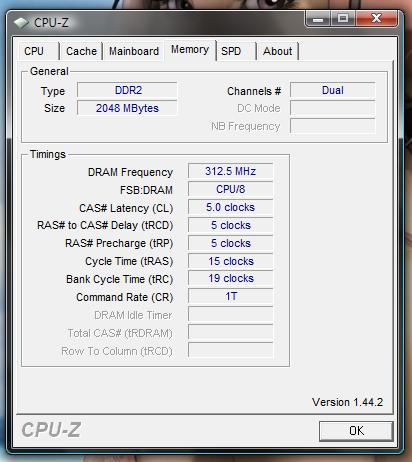The height and width of the screenshot is (462, 412).
Task: Click the Command Rate 1T field
Action: [x=230, y=296]
